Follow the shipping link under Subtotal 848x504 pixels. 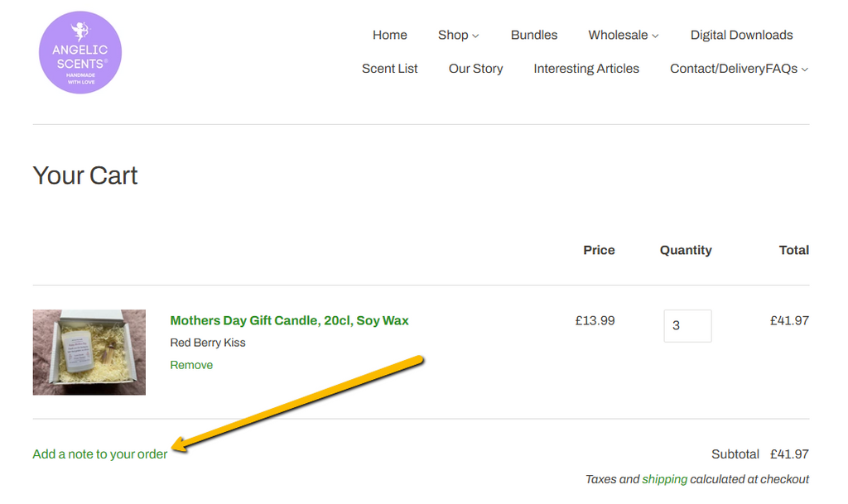(x=664, y=479)
